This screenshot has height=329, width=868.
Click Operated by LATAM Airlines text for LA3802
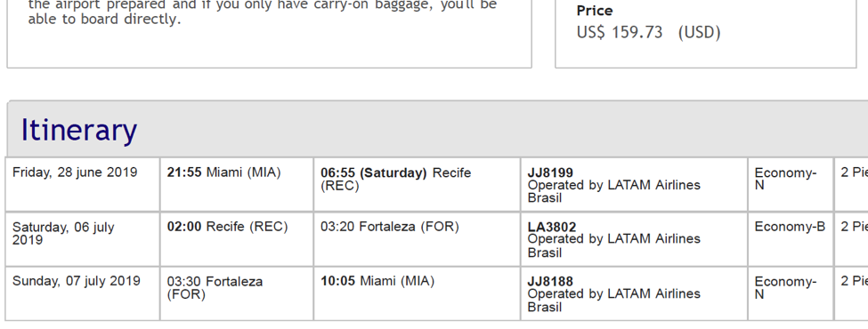tap(614, 245)
